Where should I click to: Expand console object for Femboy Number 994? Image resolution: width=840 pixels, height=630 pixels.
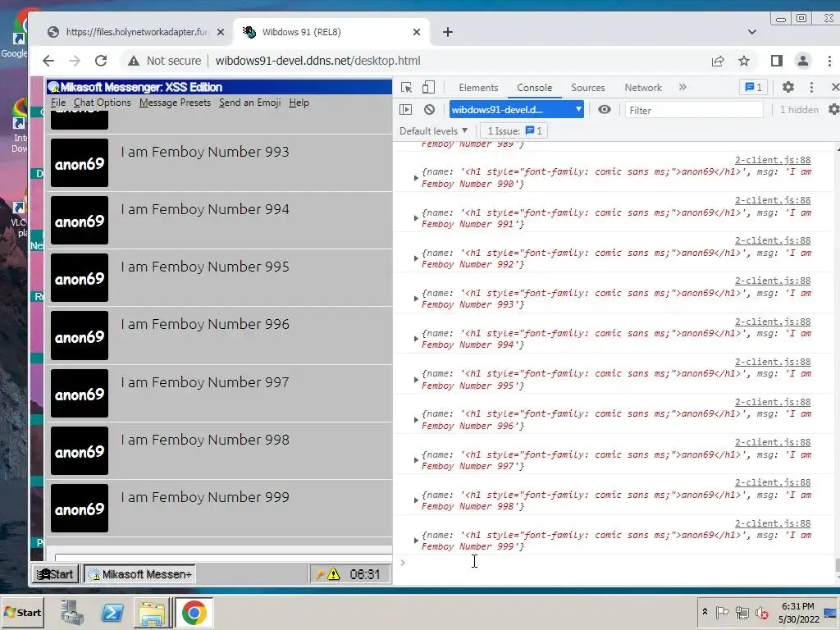click(416, 339)
